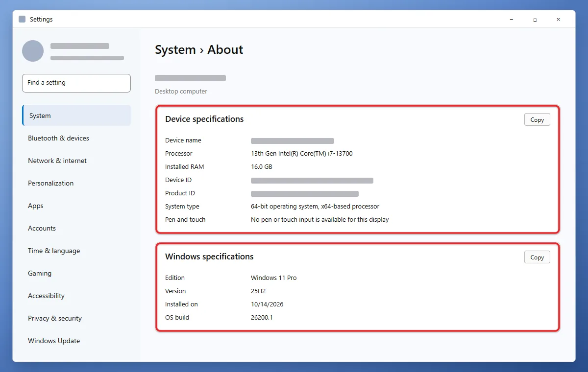The image size is (588, 372).
Task: Copy the Device specifications
Action: 537,120
